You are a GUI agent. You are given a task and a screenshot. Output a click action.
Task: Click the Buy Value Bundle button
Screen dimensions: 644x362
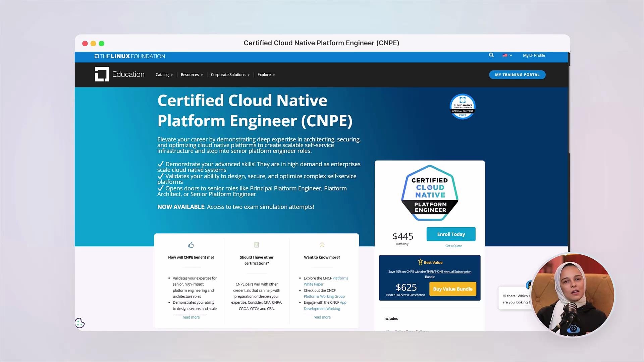coord(452,289)
